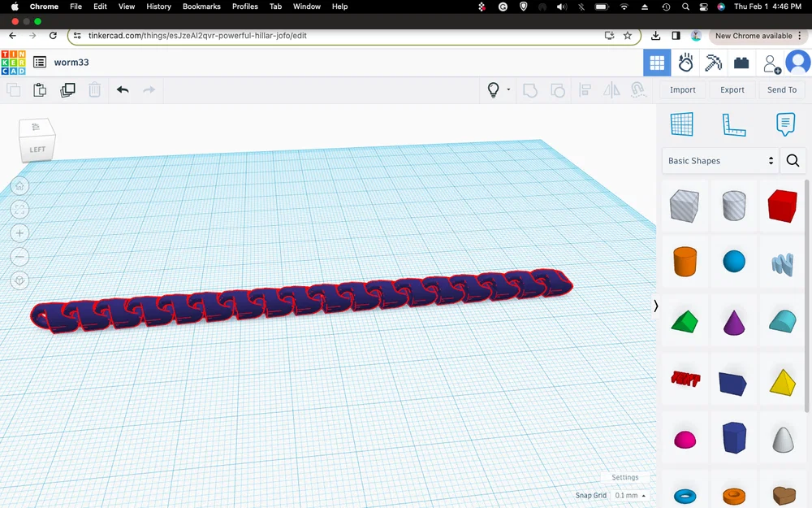
Task: Toggle the Show All lightbulb
Action: (493, 90)
